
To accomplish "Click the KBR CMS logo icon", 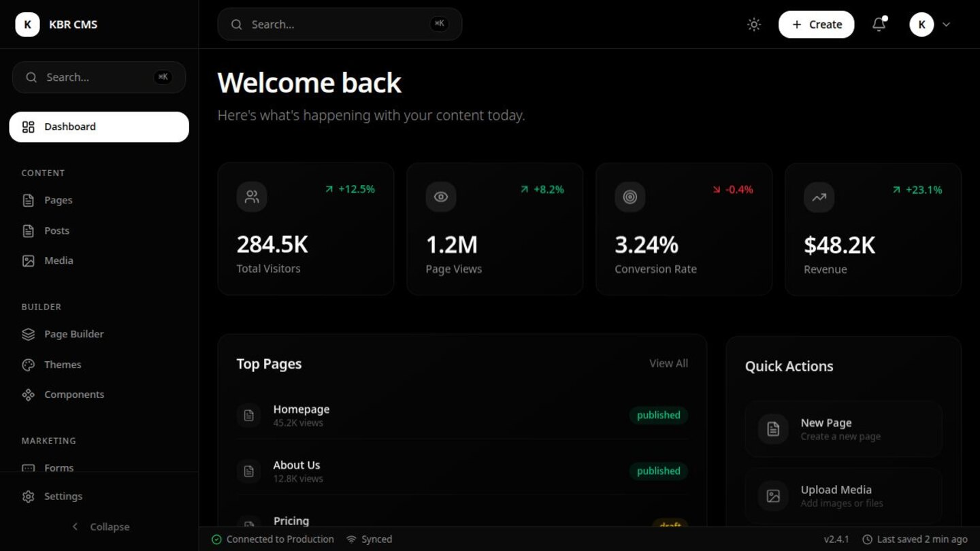I will click(27, 24).
